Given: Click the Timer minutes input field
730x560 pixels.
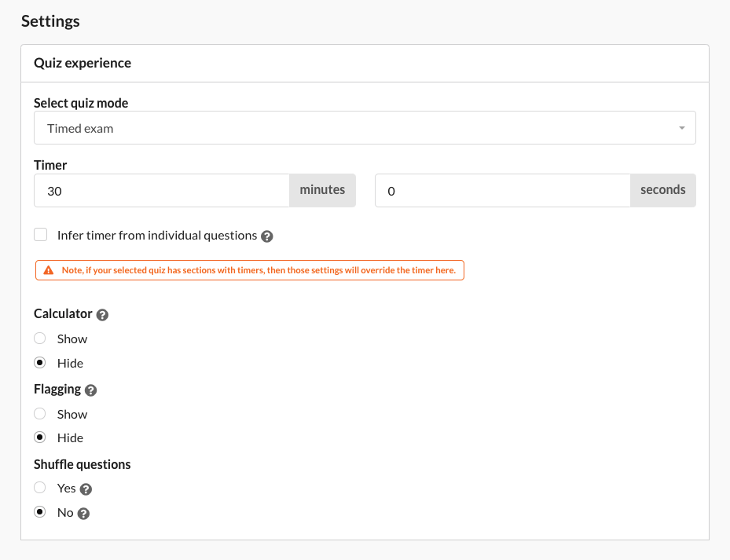Looking at the screenshot, I should 162,190.
